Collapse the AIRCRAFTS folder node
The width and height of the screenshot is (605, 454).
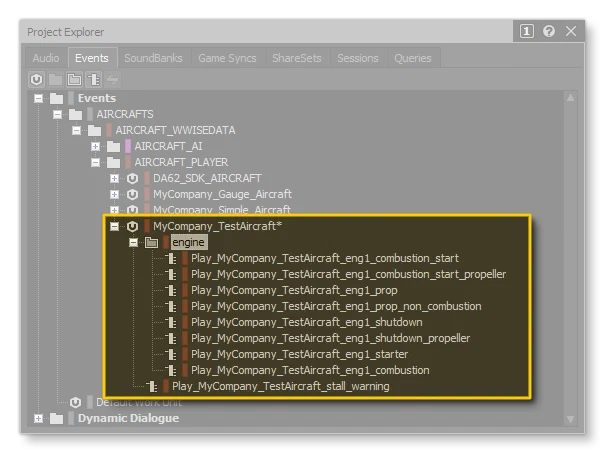coord(57,115)
